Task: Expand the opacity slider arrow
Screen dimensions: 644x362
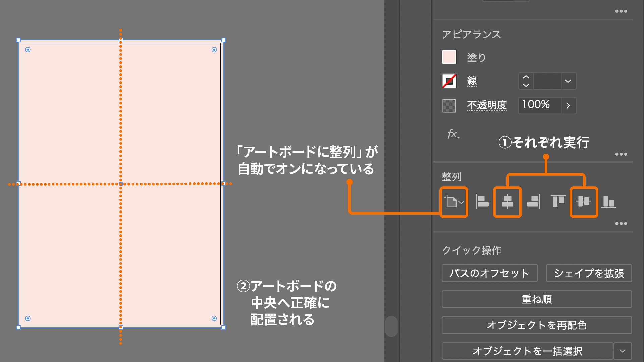Action: coord(568,106)
